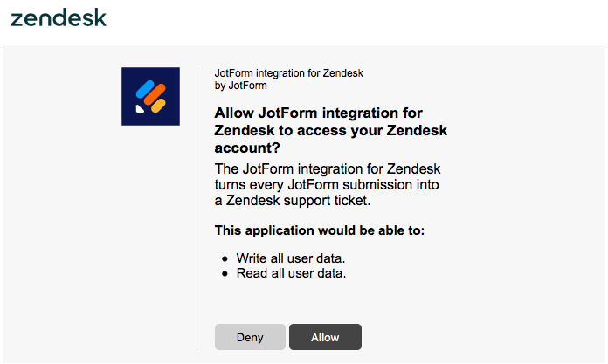Screen dimensions: 608x364
Task: Select the 'Read all user data.' permission
Action: coord(291,273)
